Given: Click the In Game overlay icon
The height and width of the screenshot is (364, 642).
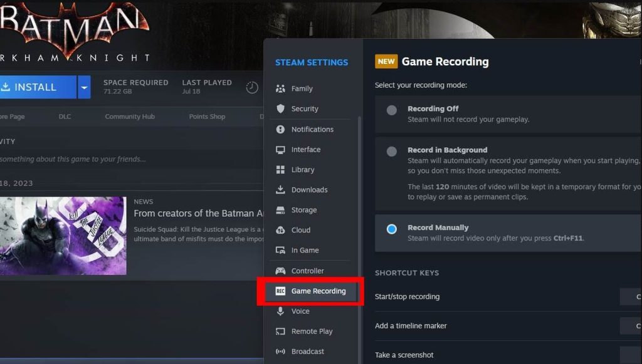Looking at the screenshot, I should tap(280, 251).
